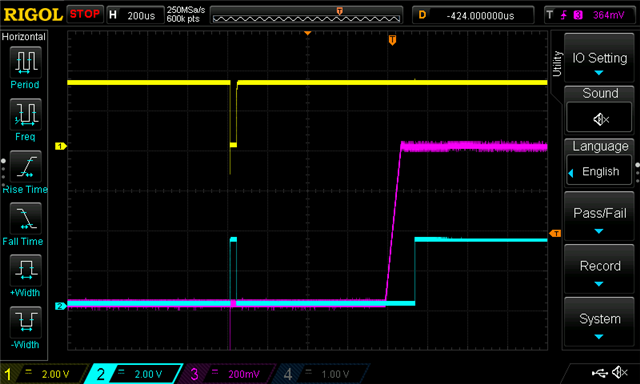The height and width of the screenshot is (384, 640).
Task: Choose the Rise Time measurement icon
Action: (x=25, y=166)
